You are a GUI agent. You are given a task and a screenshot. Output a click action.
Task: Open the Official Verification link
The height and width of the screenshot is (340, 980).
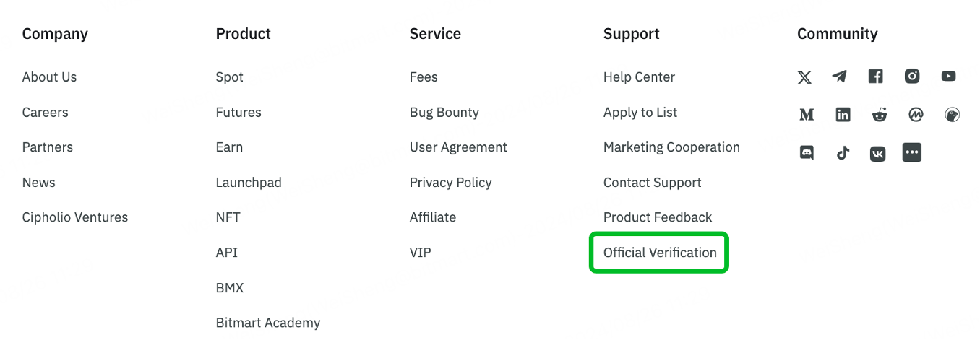(x=660, y=253)
